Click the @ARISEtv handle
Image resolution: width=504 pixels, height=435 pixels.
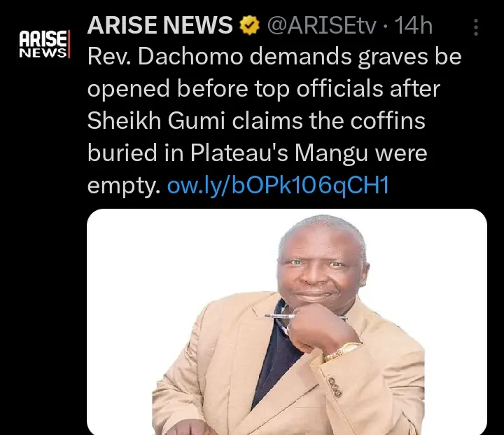tap(321, 26)
